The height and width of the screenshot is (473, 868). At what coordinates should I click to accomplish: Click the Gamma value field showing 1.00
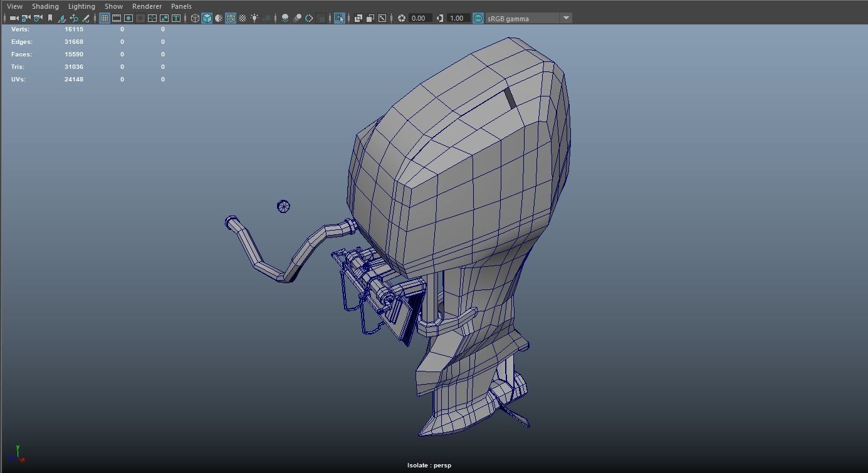click(x=458, y=18)
